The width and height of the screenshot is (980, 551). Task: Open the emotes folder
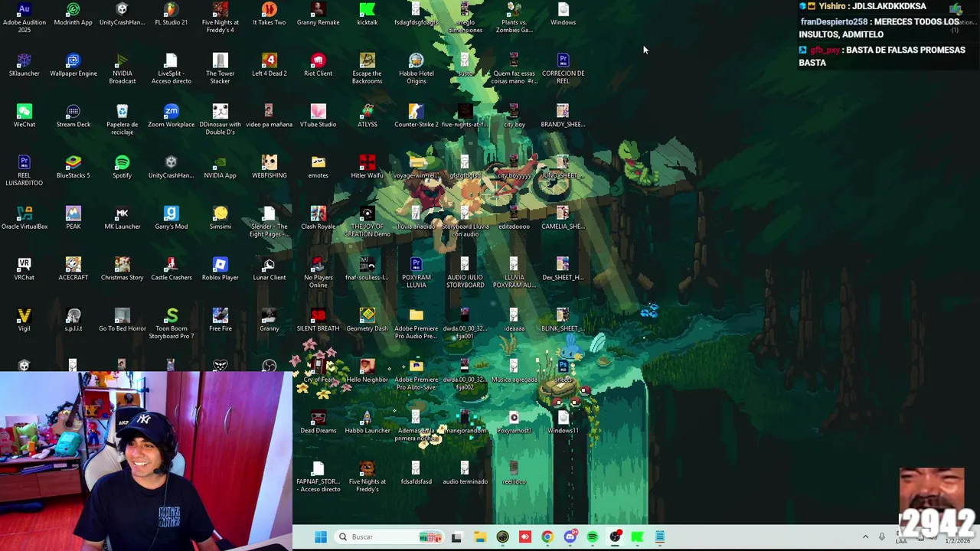tap(318, 168)
